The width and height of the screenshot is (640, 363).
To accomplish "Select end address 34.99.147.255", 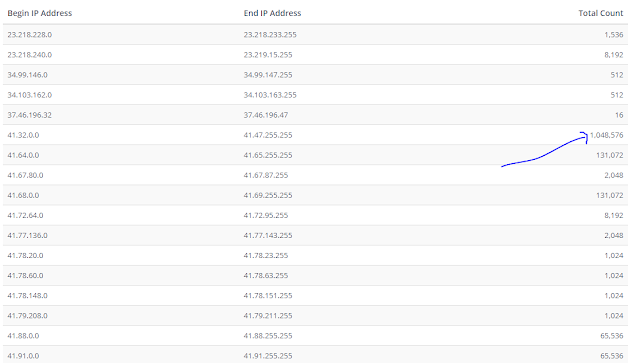I will [x=268, y=75].
